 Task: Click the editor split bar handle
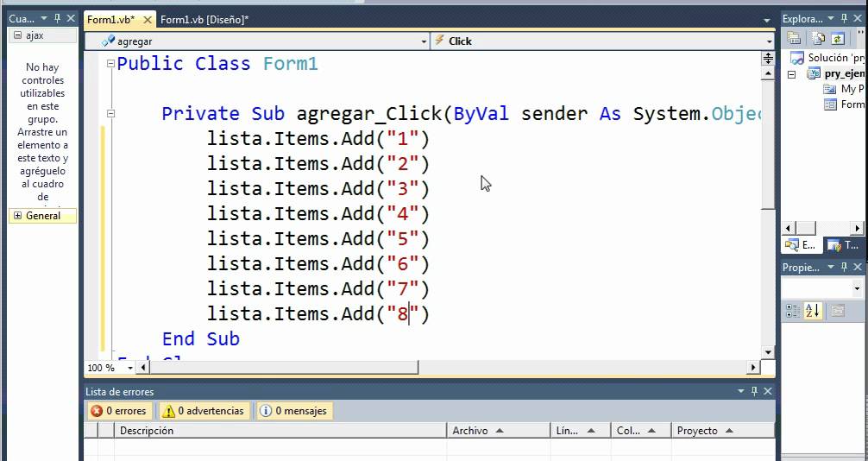pos(768,58)
